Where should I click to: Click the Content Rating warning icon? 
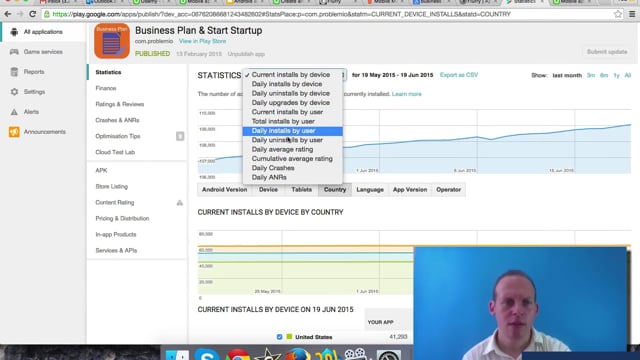point(180,202)
